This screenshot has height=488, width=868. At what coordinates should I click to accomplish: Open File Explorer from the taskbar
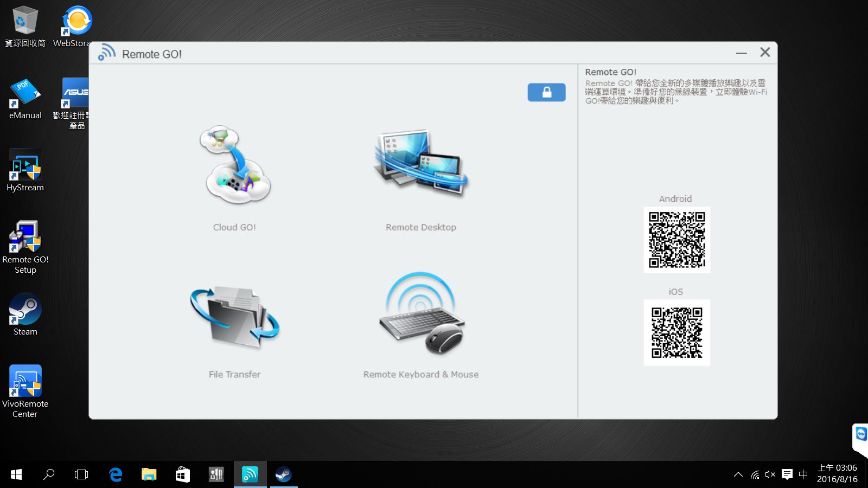[x=149, y=475]
